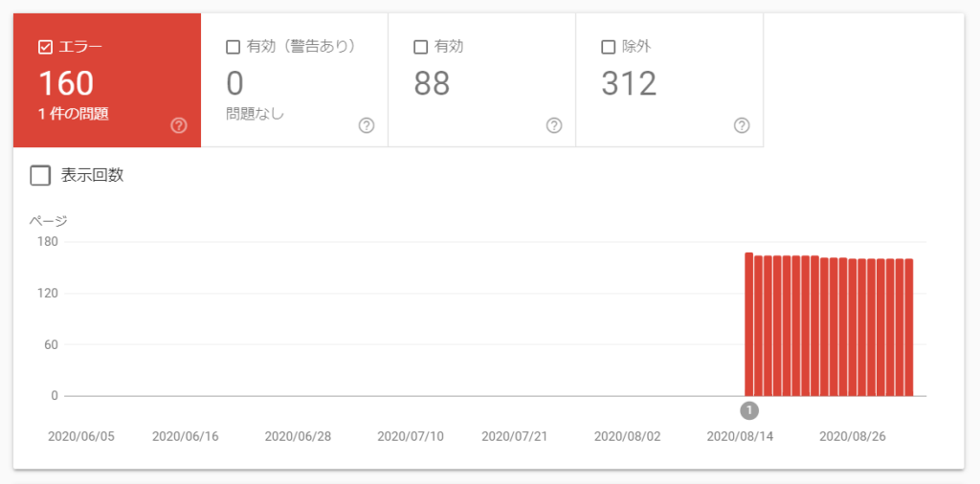Viewport: 980px width, 484px height.
Task: Check the 有効 checkbox
Action: [x=420, y=47]
